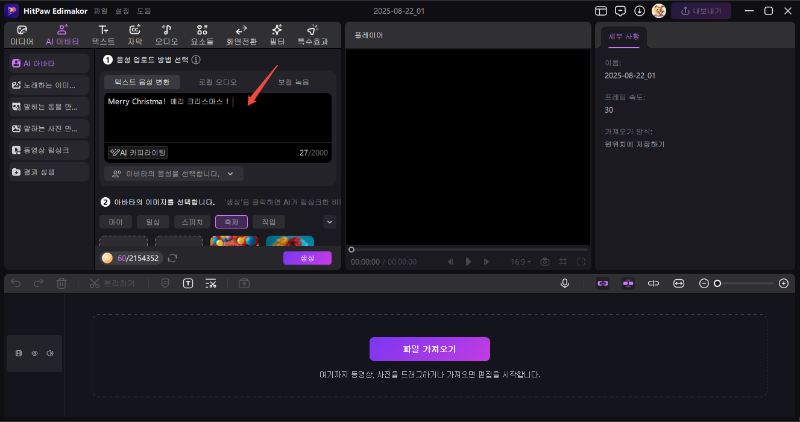Viewport: 800px width, 422px height.
Task: Click inside the Merry Christma text box
Action: pyautogui.click(x=218, y=117)
